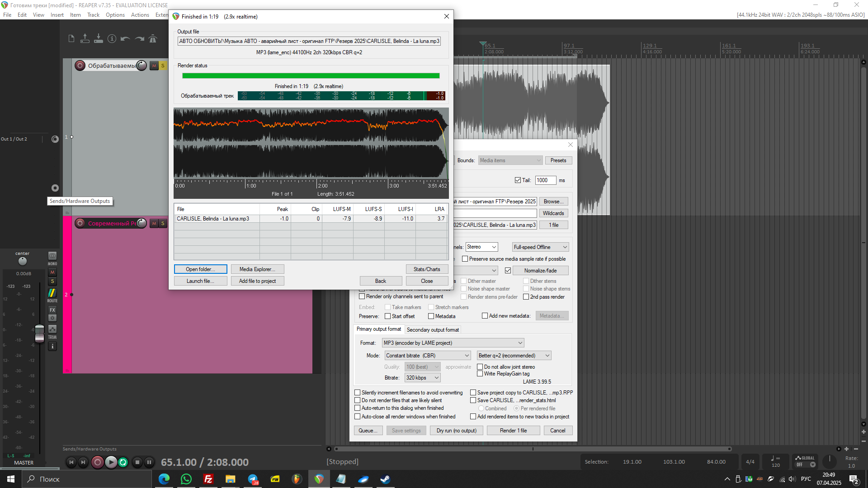This screenshot has width=868, height=488.
Task: Open Steam from the taskbar
Action: (x=385, y=479)
